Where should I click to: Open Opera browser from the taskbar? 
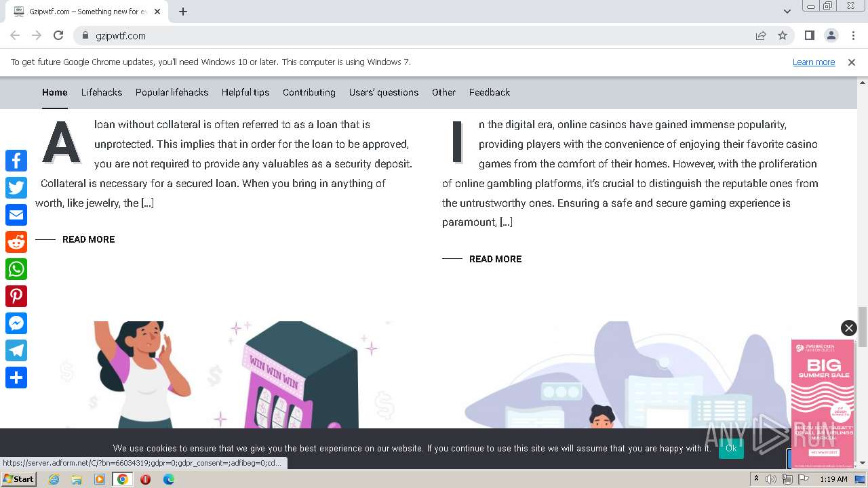coord(145,479)
